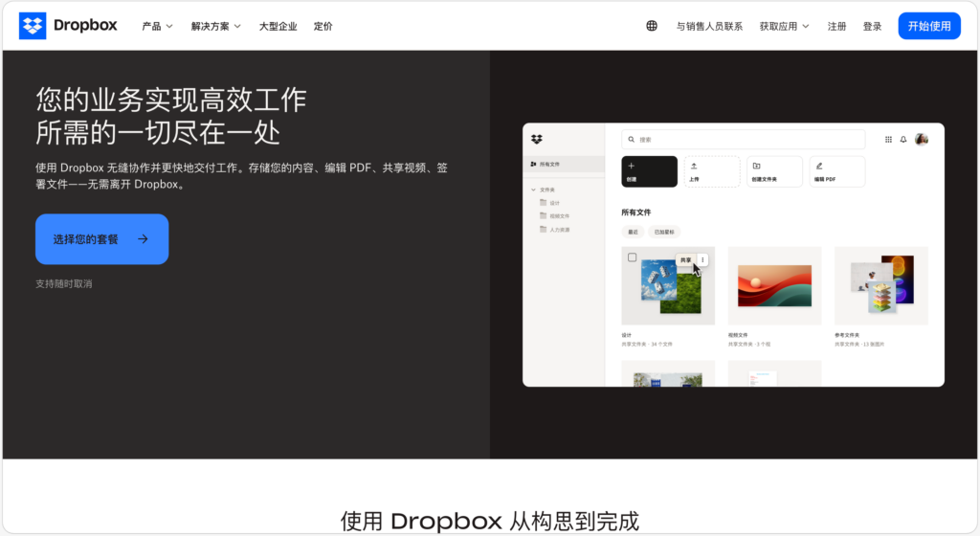Image resolution: width=980 pixels, height=536 pixels.
Task: Open the 视频文件 red wave thumbnail
Action: [774, 285]
